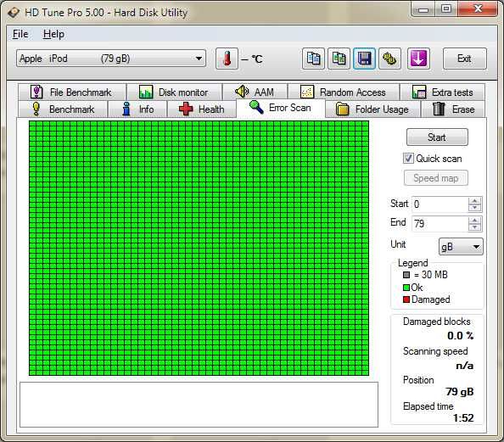Click the End value input field

coord(440,223)
